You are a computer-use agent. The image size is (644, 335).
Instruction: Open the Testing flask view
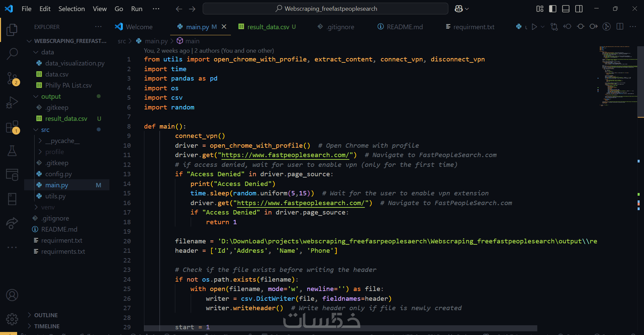click(12, 151)
